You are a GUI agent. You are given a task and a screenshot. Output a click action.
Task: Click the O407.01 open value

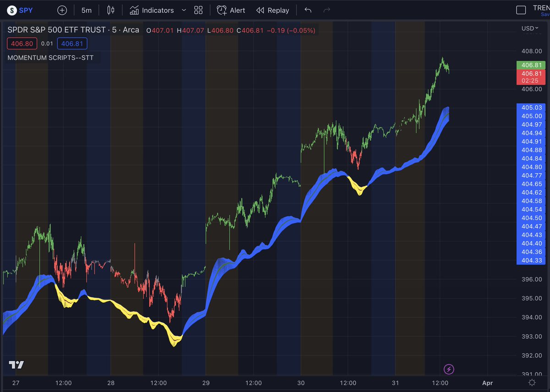tap(160, 31)
